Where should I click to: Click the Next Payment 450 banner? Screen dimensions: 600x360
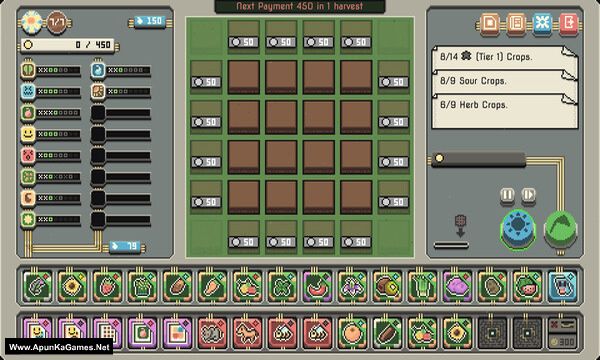click(300, 7)
